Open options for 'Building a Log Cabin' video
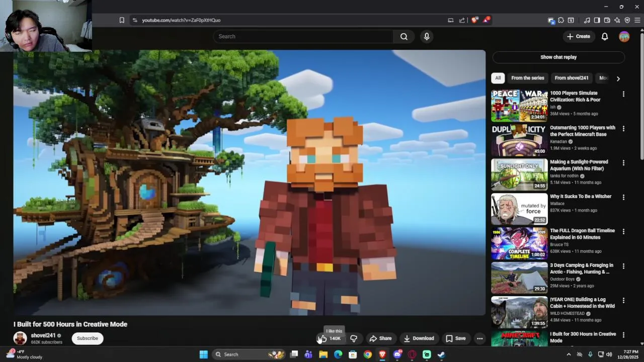644x362 pixels. click(x=623, y=301)
